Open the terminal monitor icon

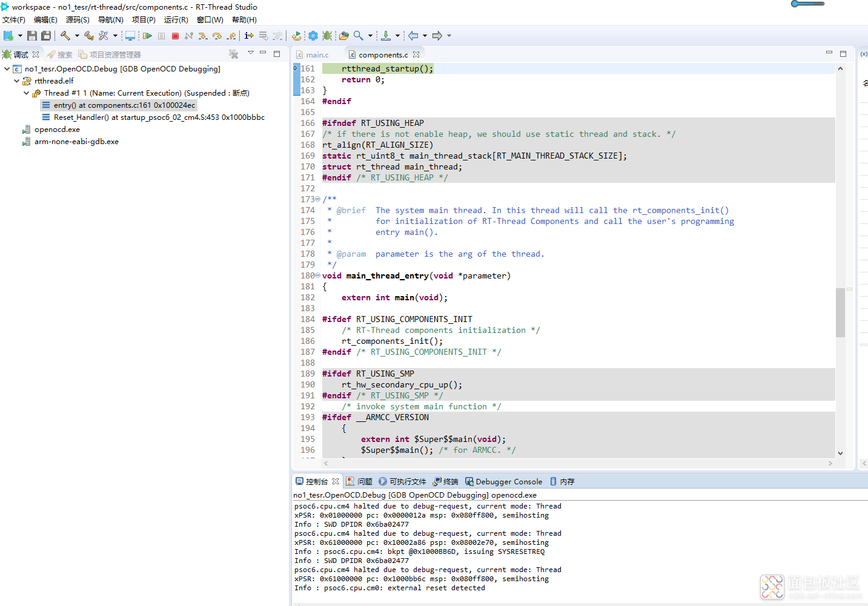pyautogui.click(x=130, y=36)
